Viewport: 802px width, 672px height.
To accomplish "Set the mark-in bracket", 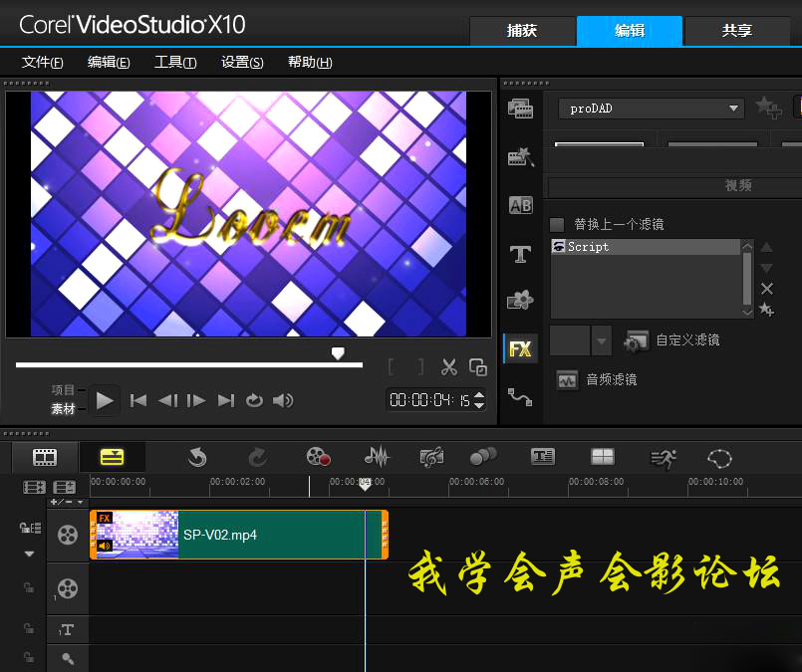I will pyautogui.click(x=392, y=367).
